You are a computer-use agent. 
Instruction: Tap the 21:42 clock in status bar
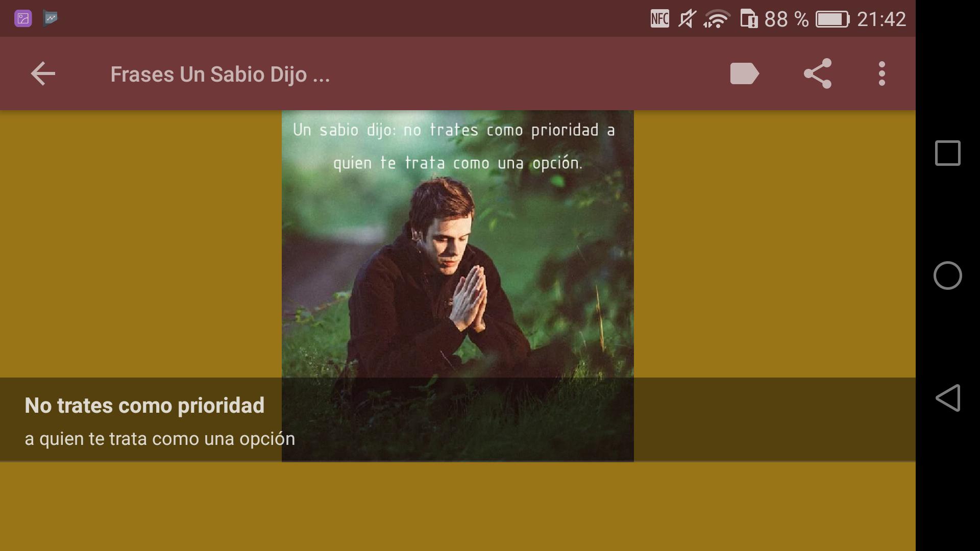881,19
